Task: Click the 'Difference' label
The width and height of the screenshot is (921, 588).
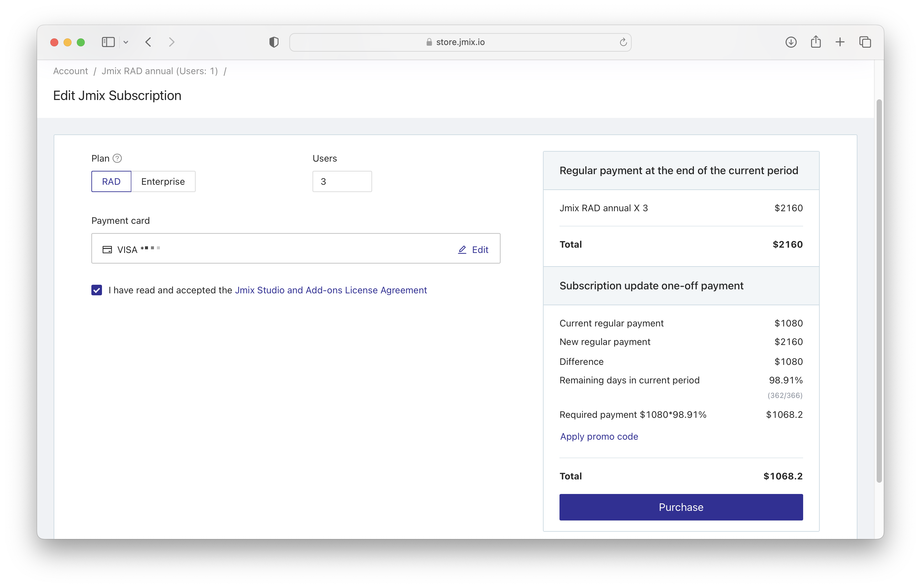Action: pyautogui.click(x=581, y=362)
